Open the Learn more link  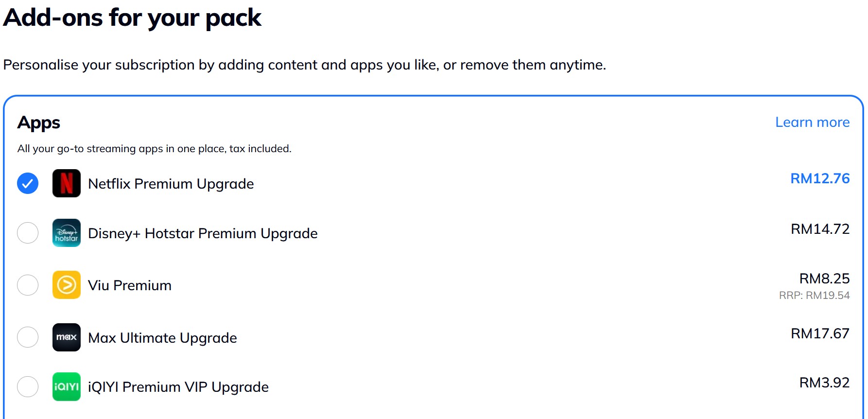tap(812, 122)
